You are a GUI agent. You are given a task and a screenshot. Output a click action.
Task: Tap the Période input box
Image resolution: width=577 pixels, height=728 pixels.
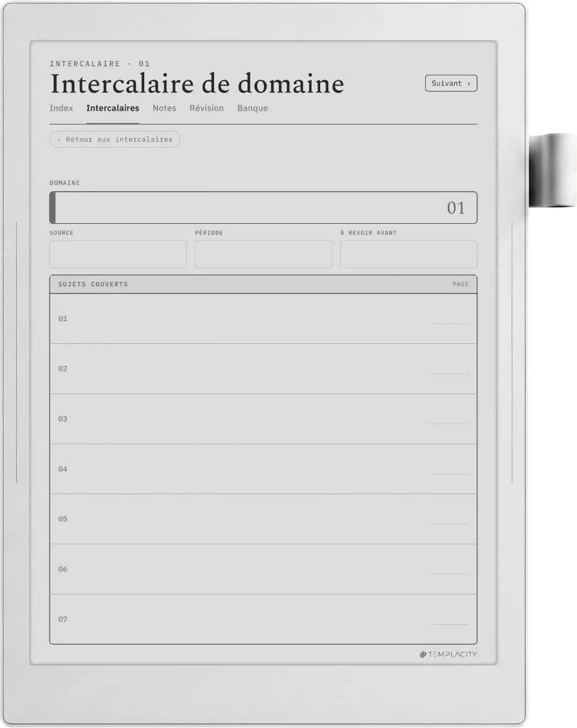point(263,254)
